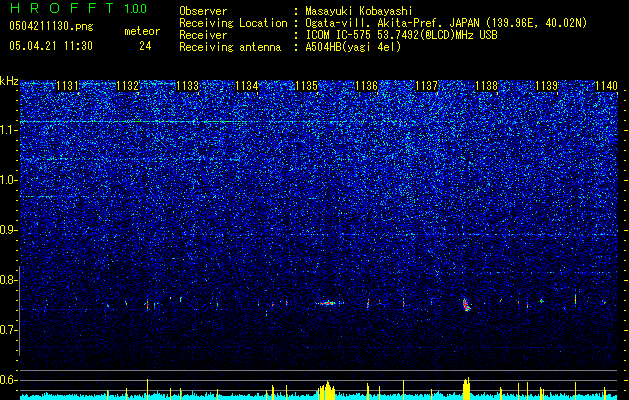This screenshot has height=400, width=629.
Task: Click the 1134 time marker
Action: [x=247, y=86]
